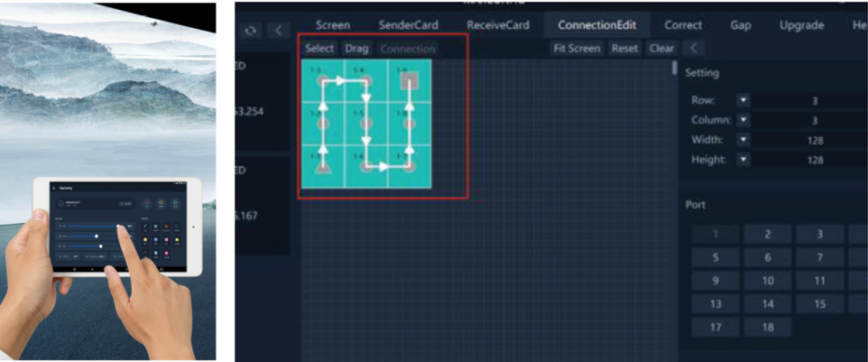Select cabinet cell 1-7 in the grid

[409, 166]
